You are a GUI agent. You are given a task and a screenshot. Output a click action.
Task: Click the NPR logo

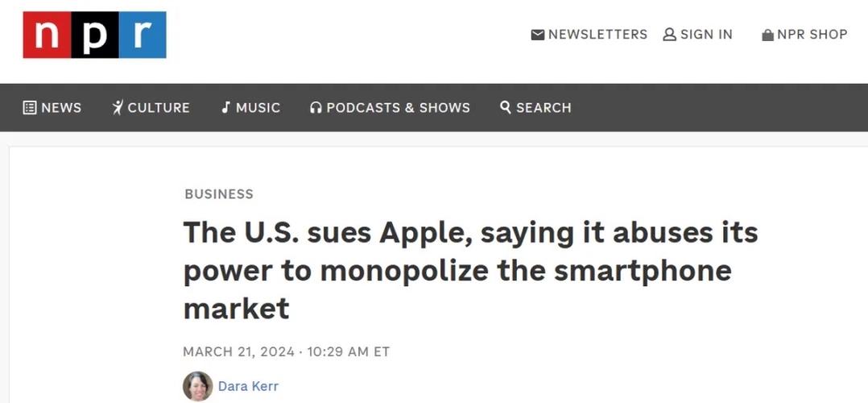94,35
